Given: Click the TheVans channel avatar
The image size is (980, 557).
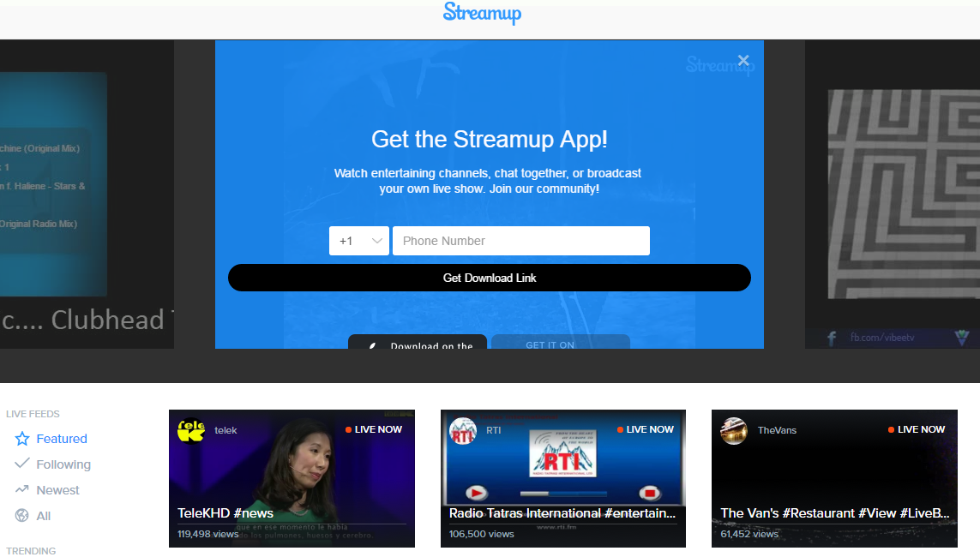Looking at the screenshot, I should click(x=734, y=430).
